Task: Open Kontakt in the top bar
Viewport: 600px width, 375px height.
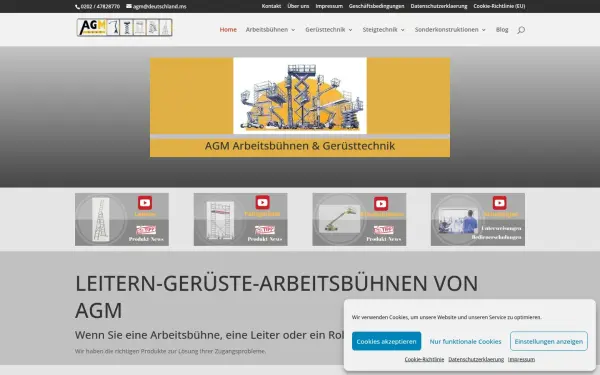Action: click(271, 6)
